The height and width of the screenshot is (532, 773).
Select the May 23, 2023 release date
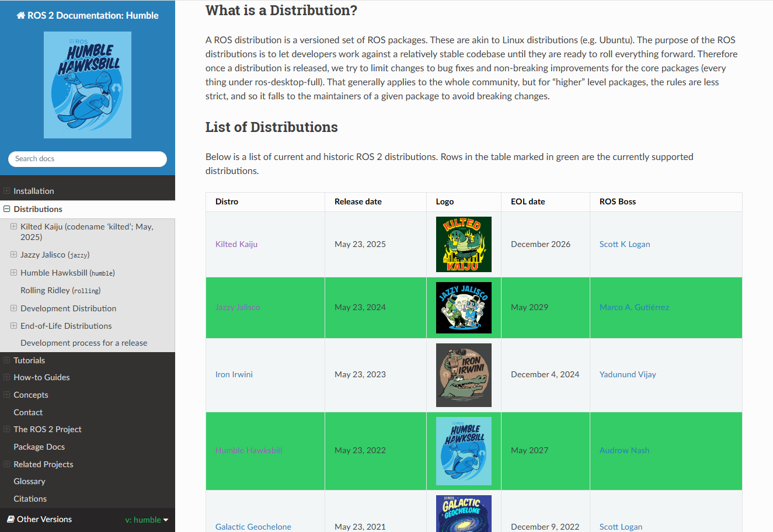[360, 374]
